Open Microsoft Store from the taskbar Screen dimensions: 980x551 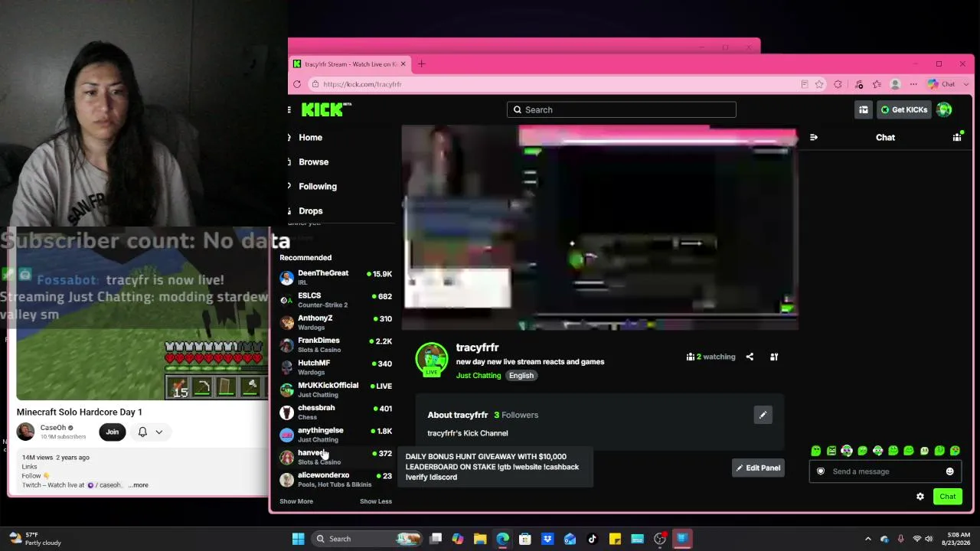coord(525,539)
